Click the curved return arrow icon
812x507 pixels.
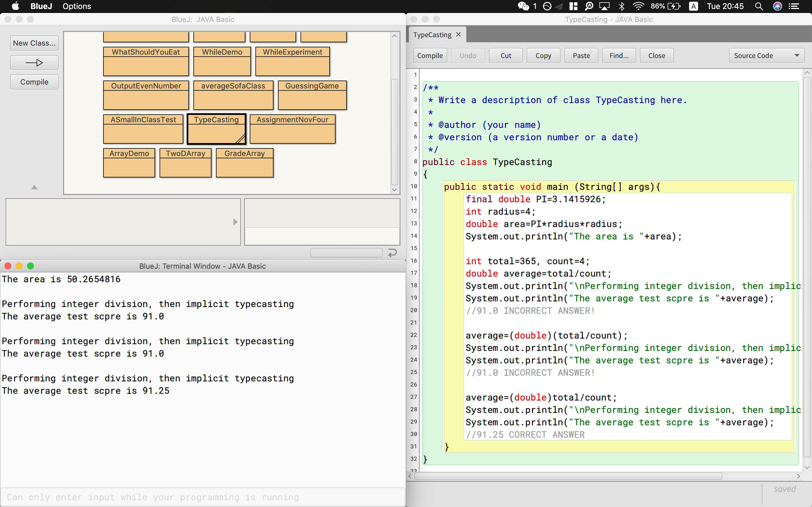[392, 253]
